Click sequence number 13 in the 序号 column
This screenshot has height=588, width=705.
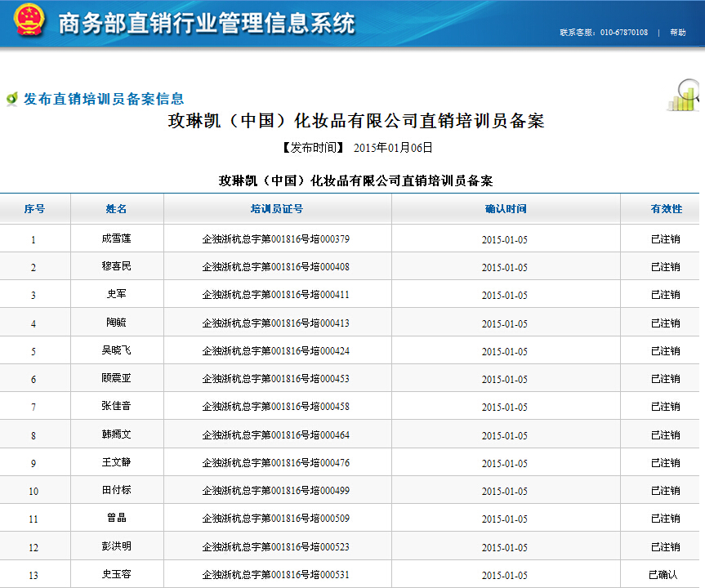(33, 576)
